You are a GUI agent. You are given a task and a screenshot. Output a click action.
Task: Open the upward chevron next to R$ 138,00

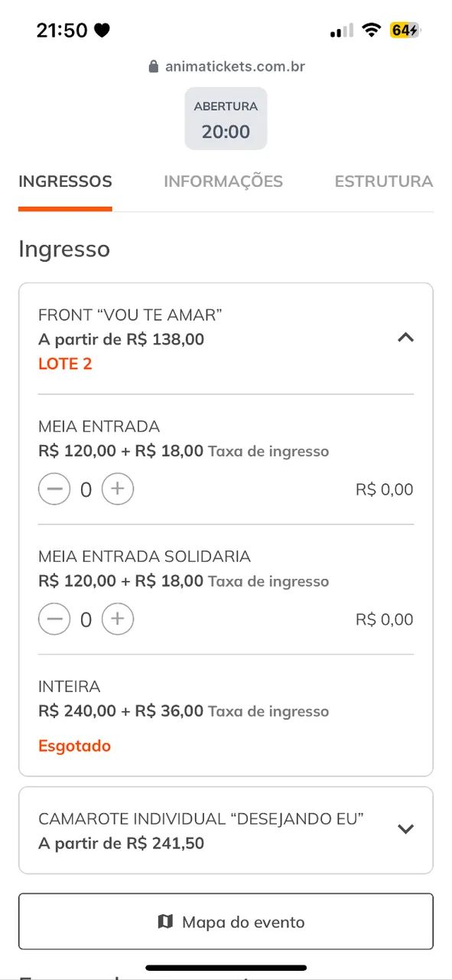pos(406,338)
